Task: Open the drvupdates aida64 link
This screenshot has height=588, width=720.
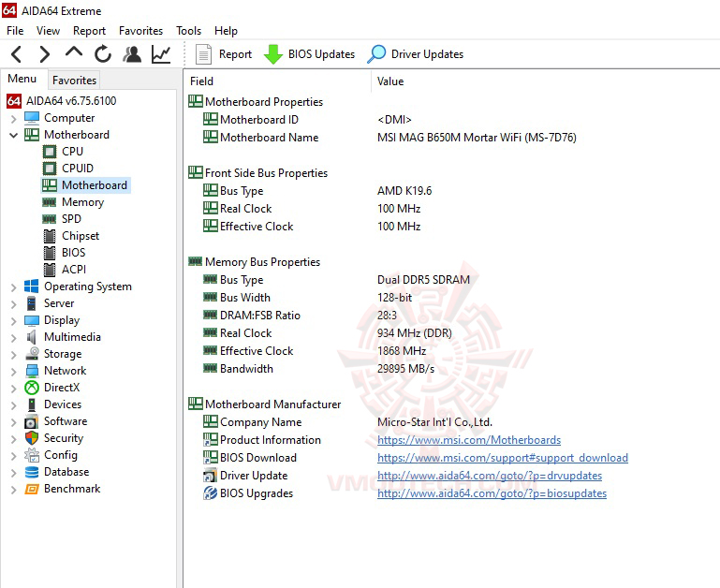Action: pos(490,476)
